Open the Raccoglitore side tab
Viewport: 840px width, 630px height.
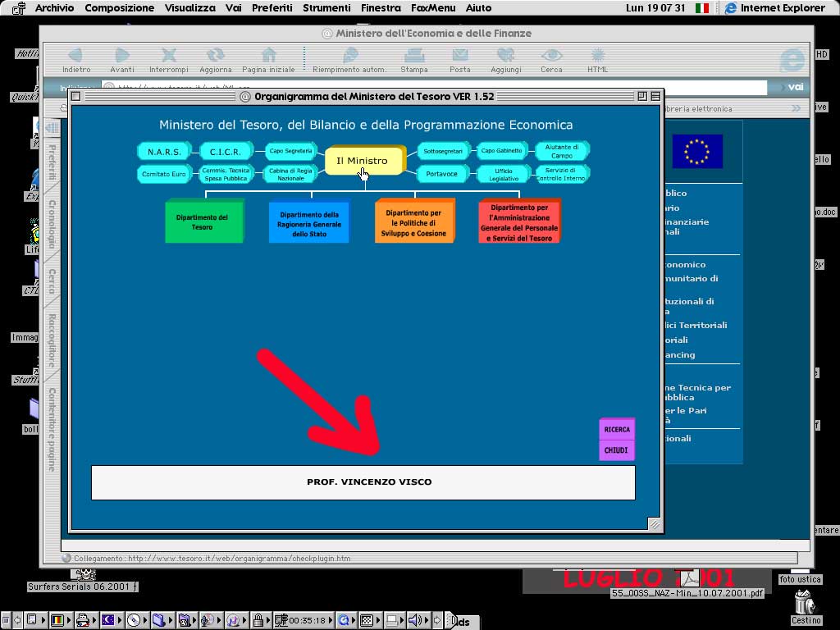(52, 340)
